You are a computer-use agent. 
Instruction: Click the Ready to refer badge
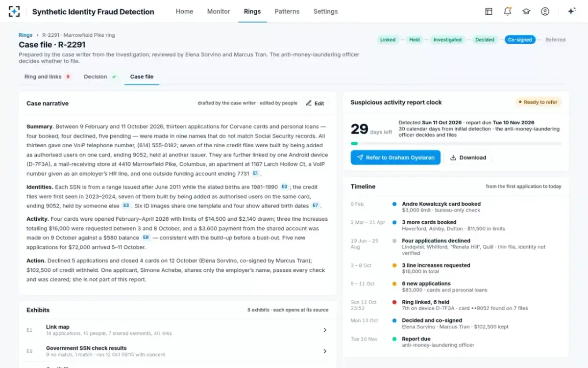[x=538, y=102]
